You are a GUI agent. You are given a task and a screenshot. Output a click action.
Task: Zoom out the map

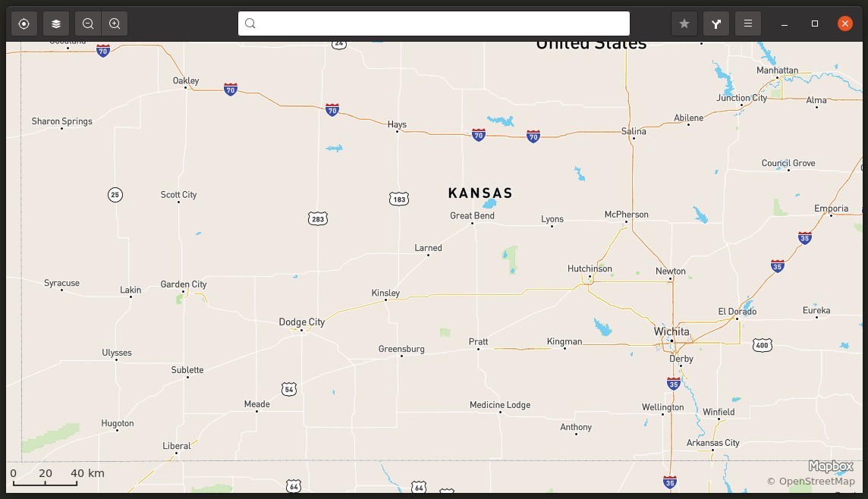pos(88,24)
